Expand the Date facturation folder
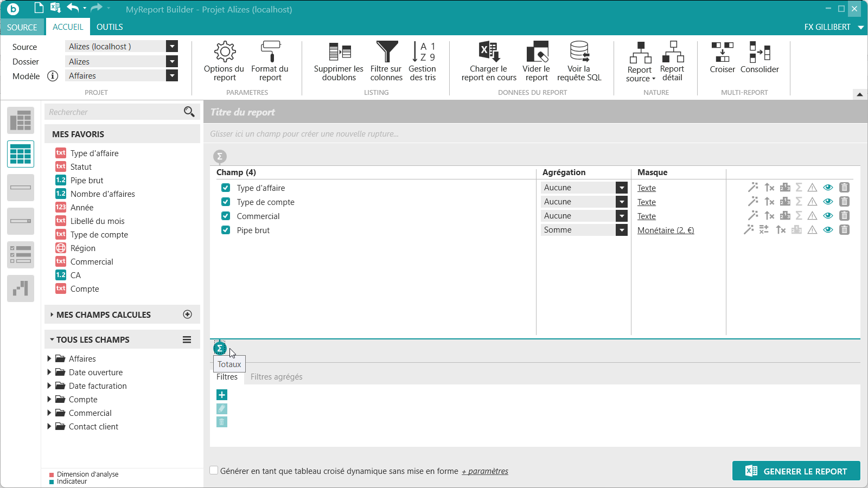This screenshot has width=868, height=488. tap(49, 386)
